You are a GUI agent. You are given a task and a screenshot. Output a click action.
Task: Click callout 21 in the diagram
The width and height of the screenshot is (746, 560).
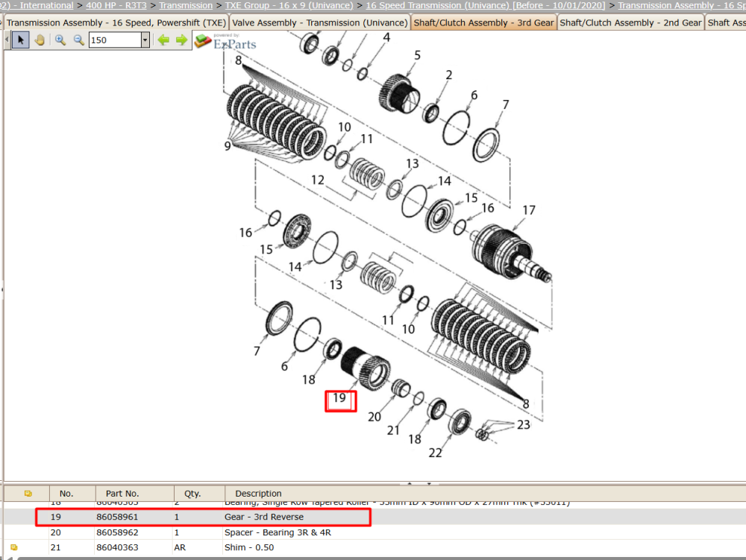pos(393,430)
